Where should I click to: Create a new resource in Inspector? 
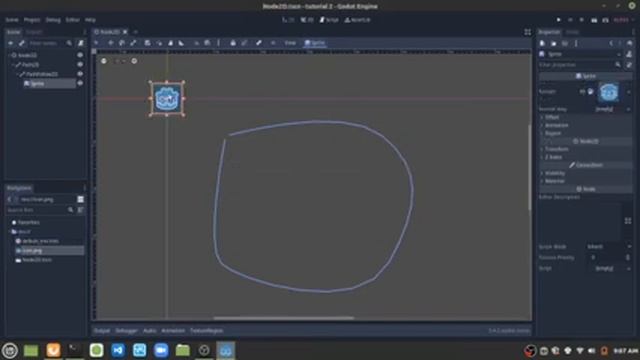pyautogui.click(x=542, y=43)
